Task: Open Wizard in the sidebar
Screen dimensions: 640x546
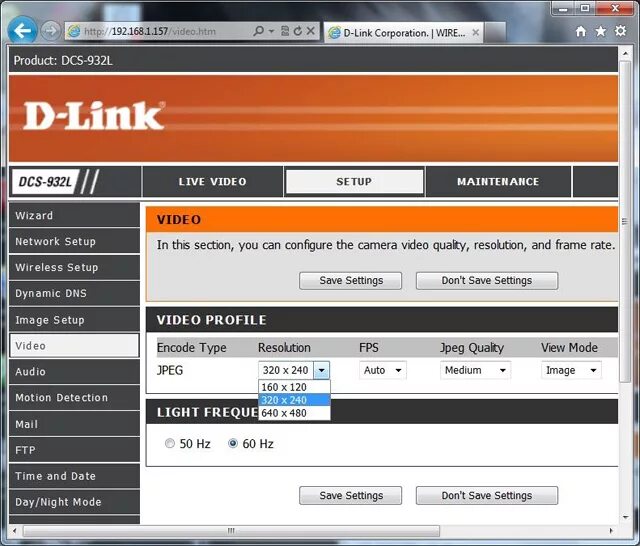Action: pos(74,215)
